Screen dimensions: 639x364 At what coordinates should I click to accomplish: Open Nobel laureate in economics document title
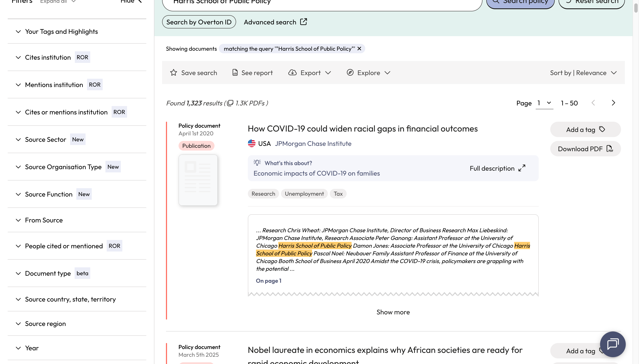click(x=385, y=355)
